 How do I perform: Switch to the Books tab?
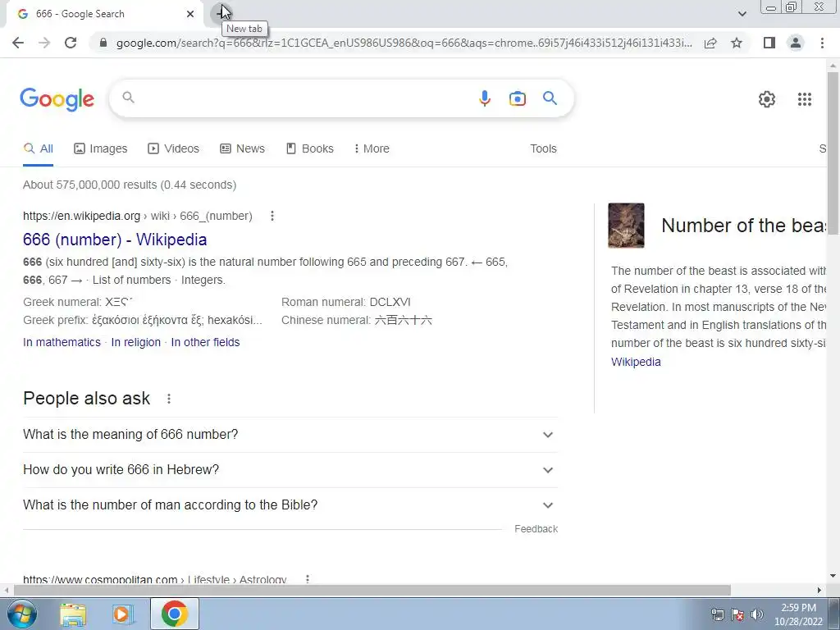[309, 149]
